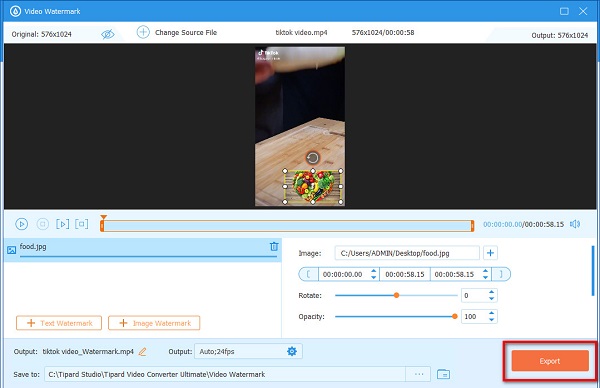Click the Output: 576x1024 text
The image size is (600, 388).
[560, 35]
